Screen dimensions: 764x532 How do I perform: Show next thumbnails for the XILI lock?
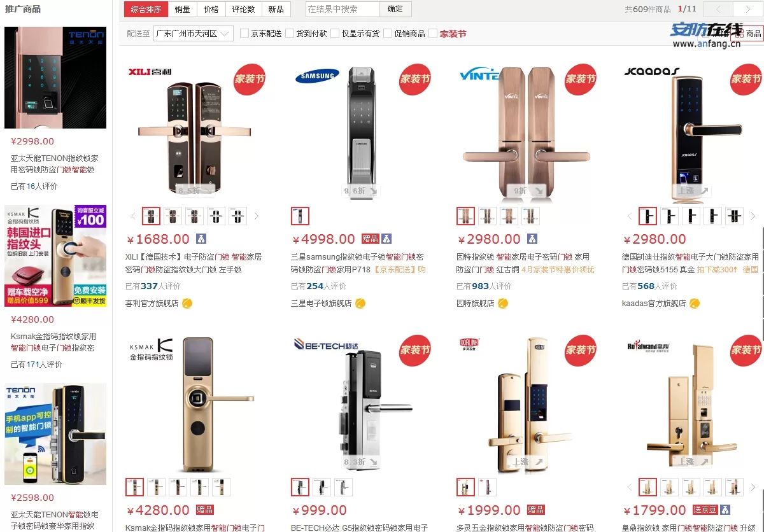coord(257,216)
